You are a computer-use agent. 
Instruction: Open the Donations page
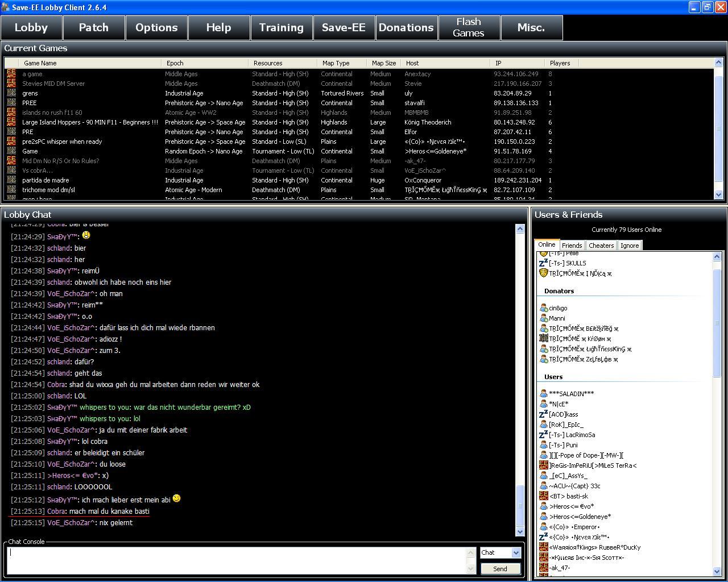pyautogui.click(x=406, y=27)
